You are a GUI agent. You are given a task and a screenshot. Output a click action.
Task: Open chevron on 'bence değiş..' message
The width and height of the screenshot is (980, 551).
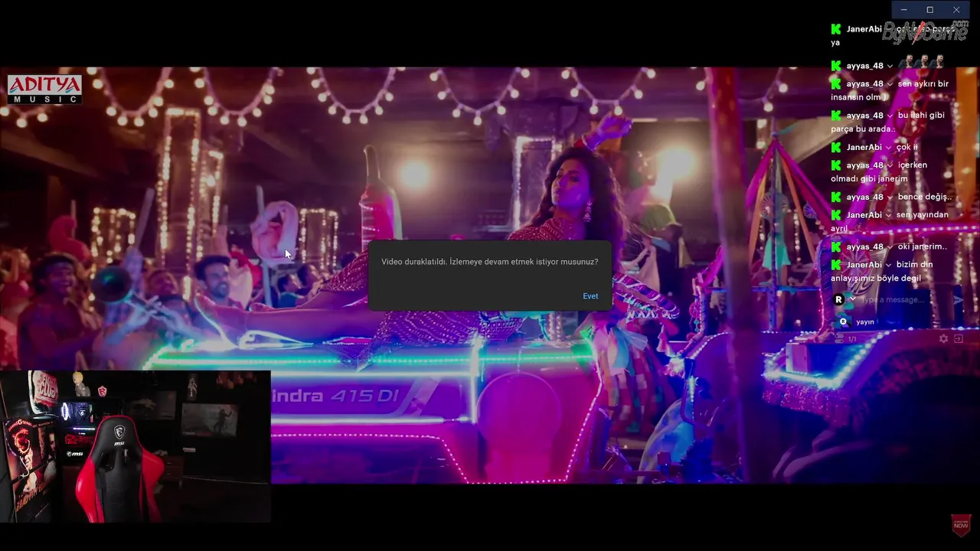890,197
